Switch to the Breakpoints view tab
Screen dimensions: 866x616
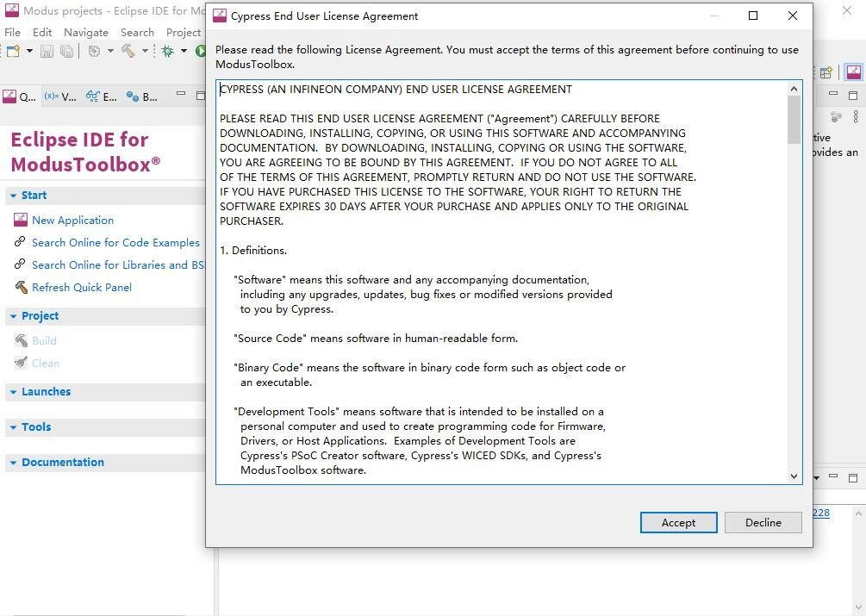click(141, 97)
